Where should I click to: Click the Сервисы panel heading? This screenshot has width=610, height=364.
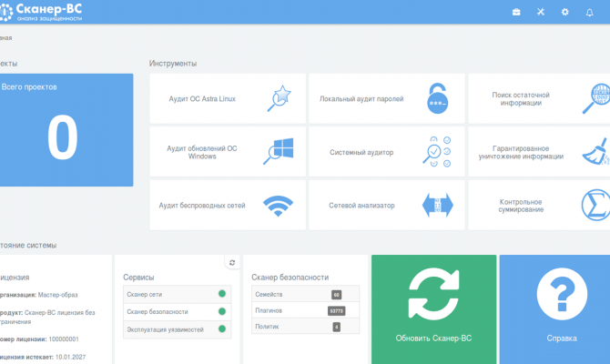pyautogui.click(x=138, y=278)
